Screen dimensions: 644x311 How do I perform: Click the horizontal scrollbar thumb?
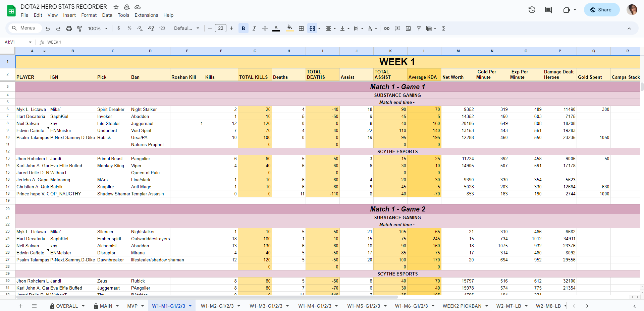click(207, 297)
